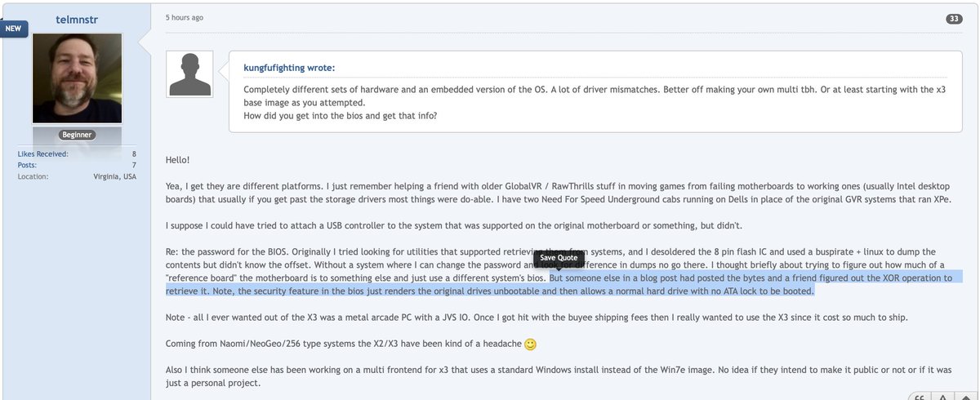The image size is (980, 400).
Task: Click the smiley emoji after 'headache'
Action: coord(530,344)
